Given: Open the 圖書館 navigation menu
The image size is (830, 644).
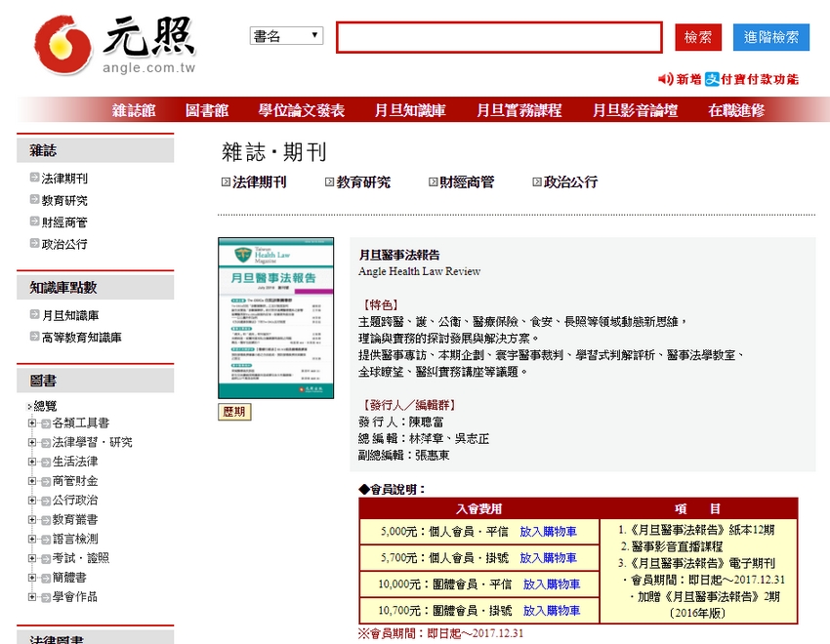Looking at the screenshot, I should point(207,110).
